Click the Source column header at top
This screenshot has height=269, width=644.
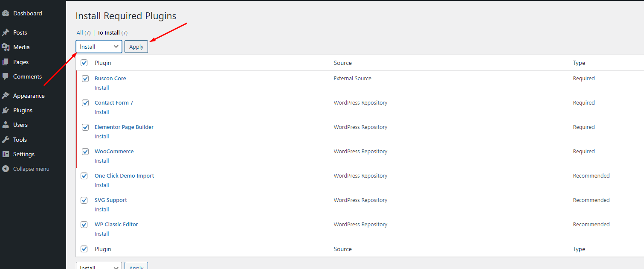tap(343, 63)
